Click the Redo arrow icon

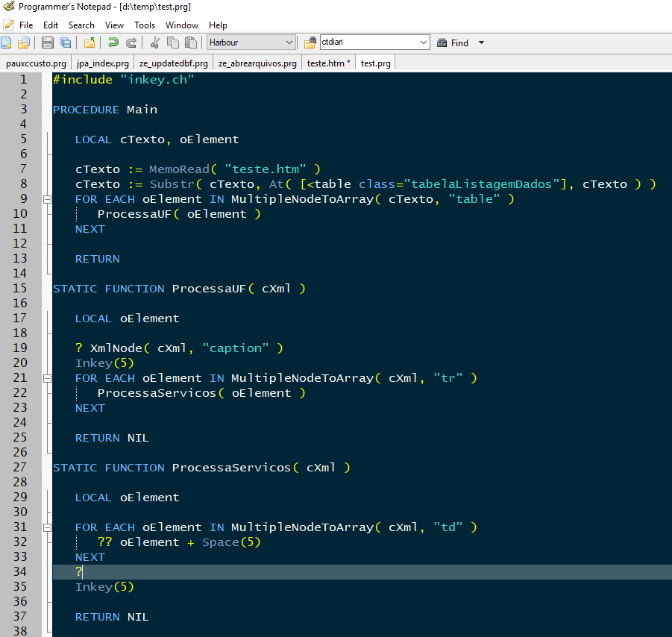click(x=131, y=43)
